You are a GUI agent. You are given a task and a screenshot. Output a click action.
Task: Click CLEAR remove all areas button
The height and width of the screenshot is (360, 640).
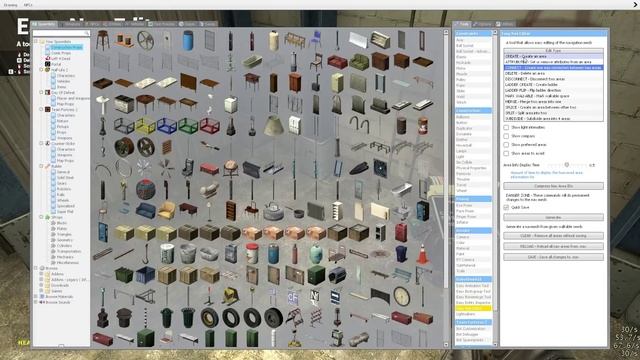[553, 236]
